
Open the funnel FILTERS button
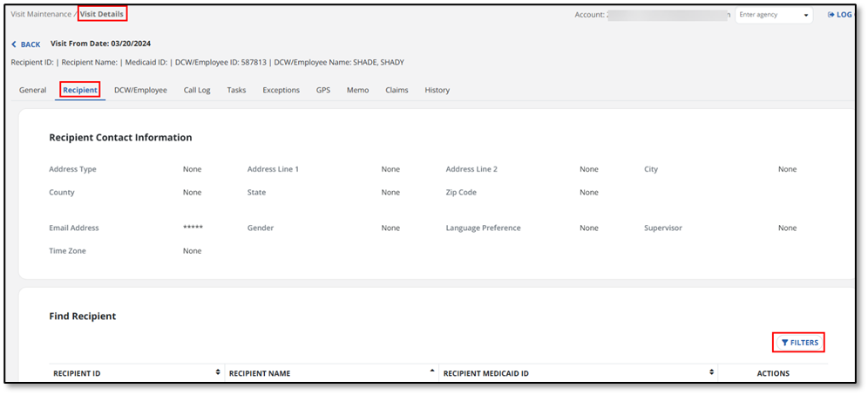click(799, 343)
